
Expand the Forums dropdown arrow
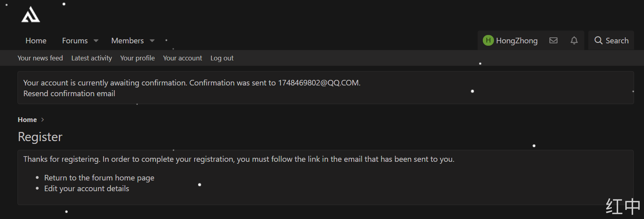(x=96, y=41)
